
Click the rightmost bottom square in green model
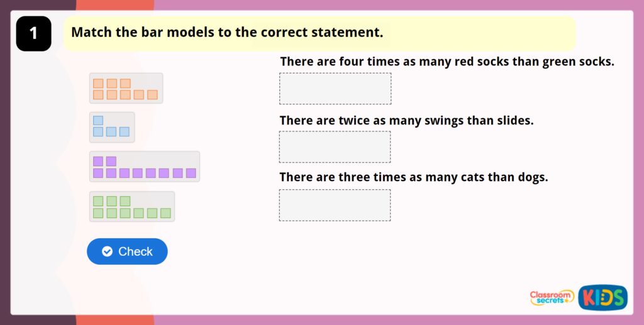point(165,213)
